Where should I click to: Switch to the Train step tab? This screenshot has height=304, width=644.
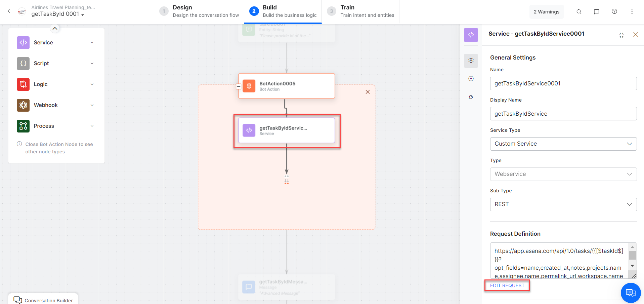360,11
